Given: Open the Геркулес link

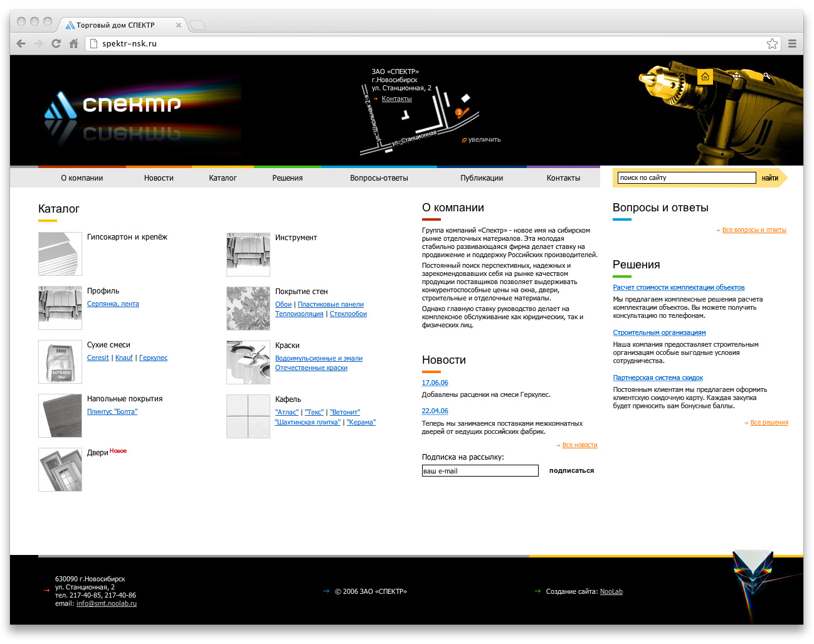Looking at the screenshot, I should [x=153, y=358].
